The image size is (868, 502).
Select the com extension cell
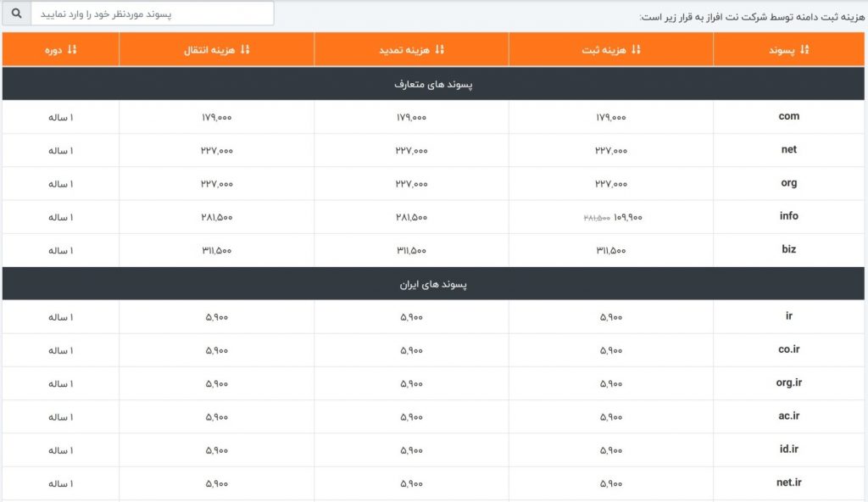pyautogui.click(x=788, y=117)
